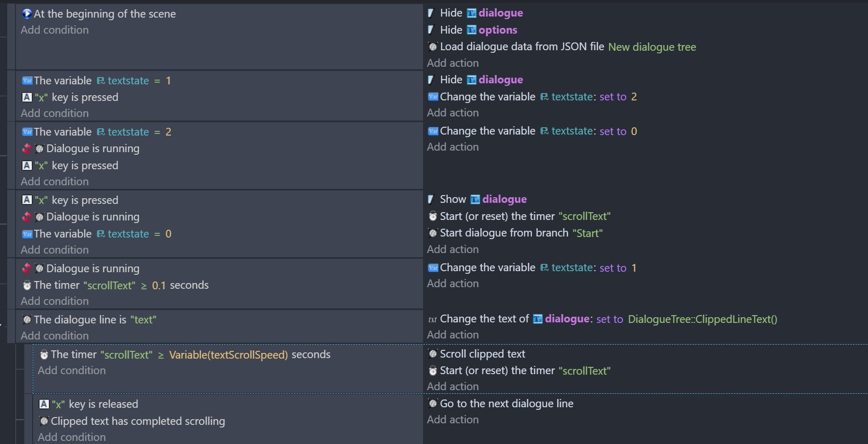Click the dialogue tree icon beside Load dialogue data
Screen dimensions: 868x444
pos(433,47)
